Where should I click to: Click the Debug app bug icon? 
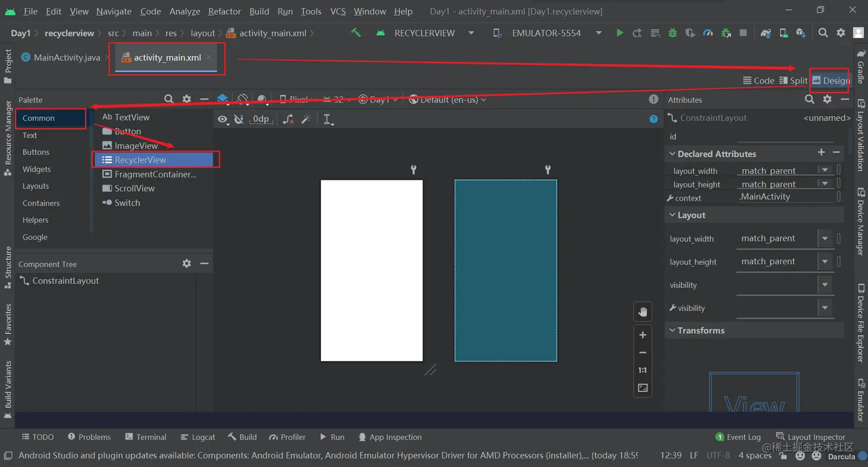pyautogui.click(x=673, y=33)
